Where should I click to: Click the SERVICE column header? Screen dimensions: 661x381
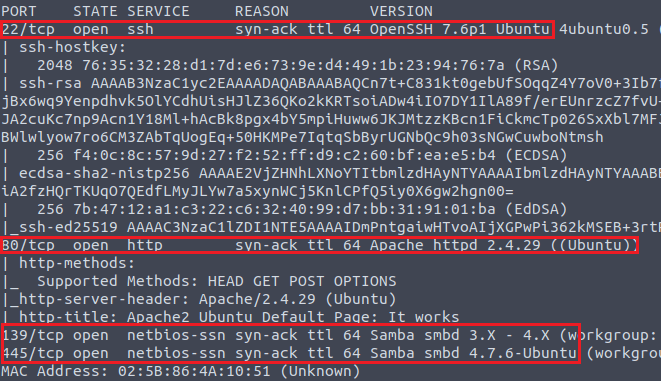tap(159, 11)
